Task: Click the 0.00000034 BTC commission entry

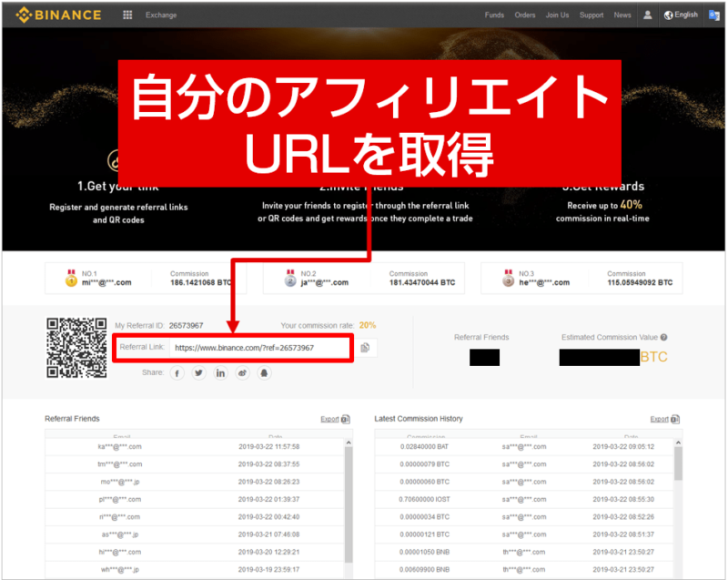Action: click(424, 517)
